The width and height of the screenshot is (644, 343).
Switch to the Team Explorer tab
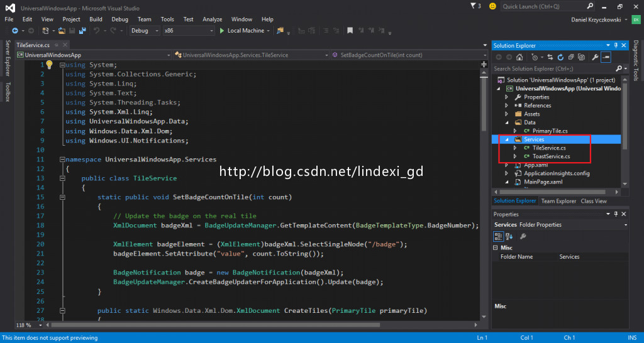pos(558,201)
